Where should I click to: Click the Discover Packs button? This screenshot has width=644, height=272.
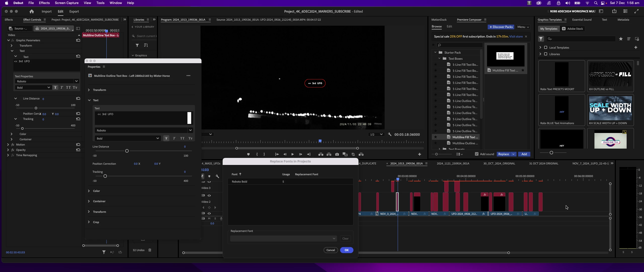coord(501,27)
